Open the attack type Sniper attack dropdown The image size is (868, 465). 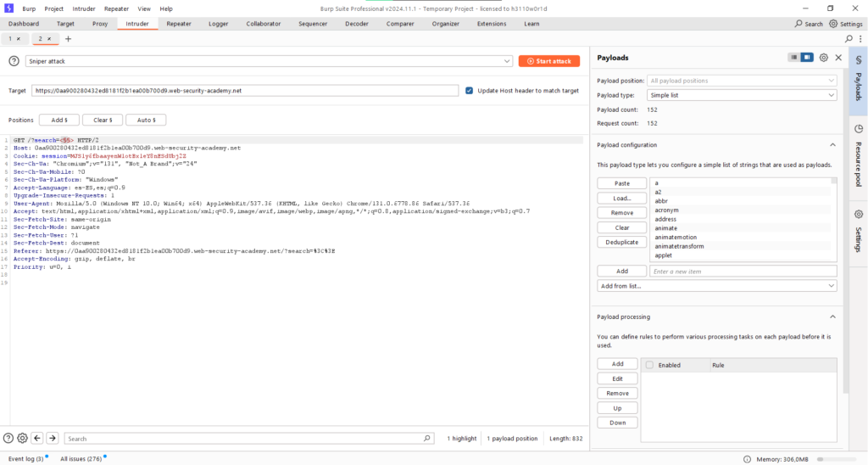click(x=269, y=61)
